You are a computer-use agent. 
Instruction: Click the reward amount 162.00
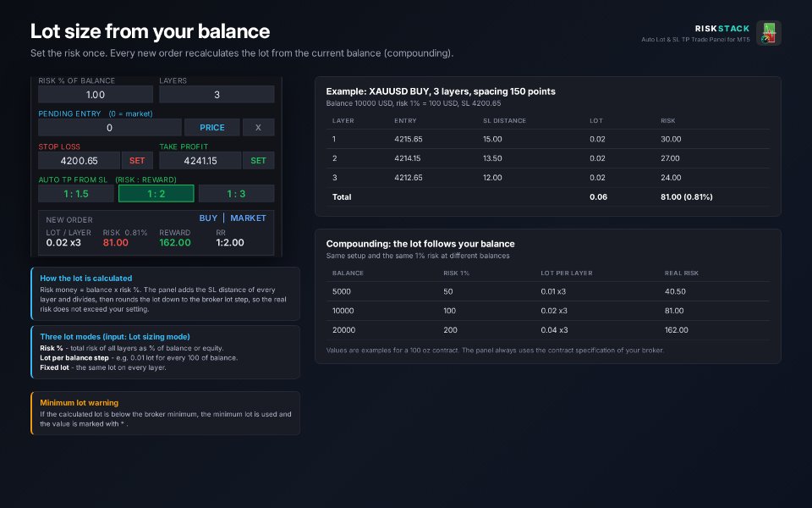click(x=175, y=243)
